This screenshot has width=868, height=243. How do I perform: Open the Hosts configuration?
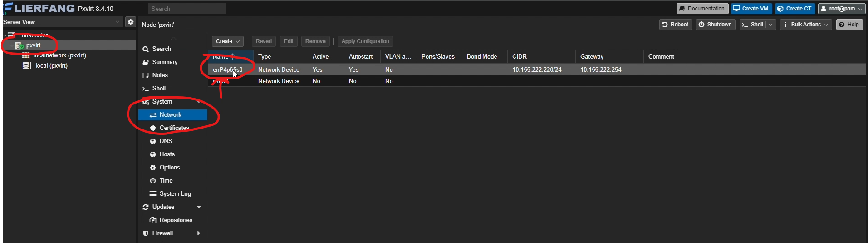coord(167,154)
